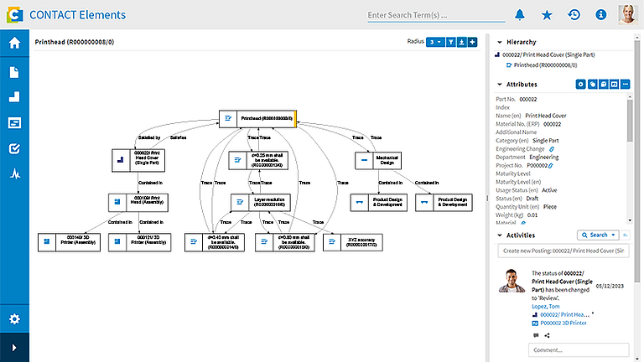Click Department Engineering value
The image size is (644, 362).
(543, 158)
